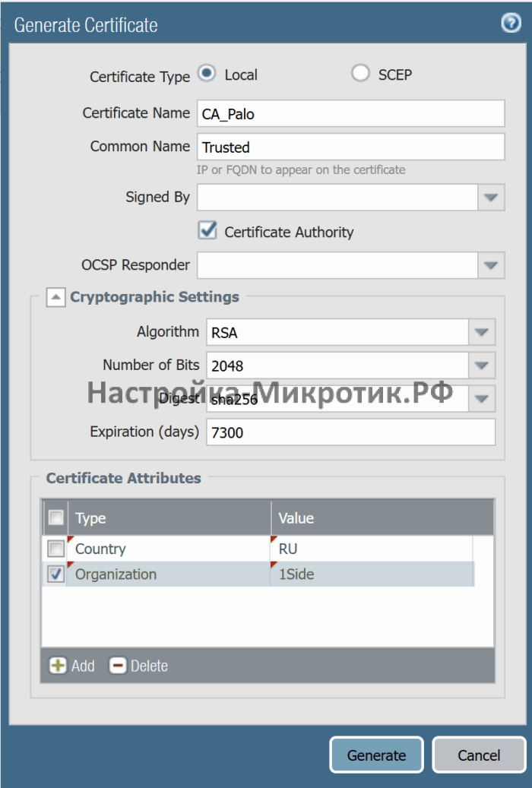The height and width of the screenshot is (788, 532).
Task: Delete the selected certificate attribute
Action: point(138,666)
